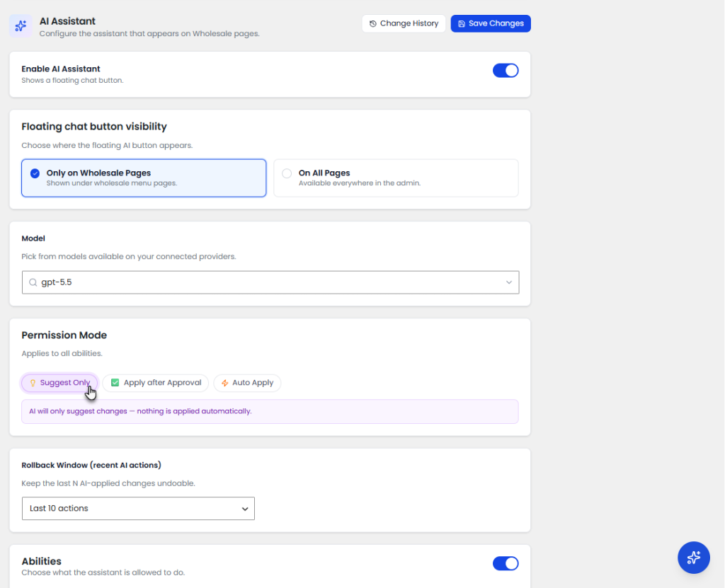Click the 'AI will only suggest changes' notice

270,411
